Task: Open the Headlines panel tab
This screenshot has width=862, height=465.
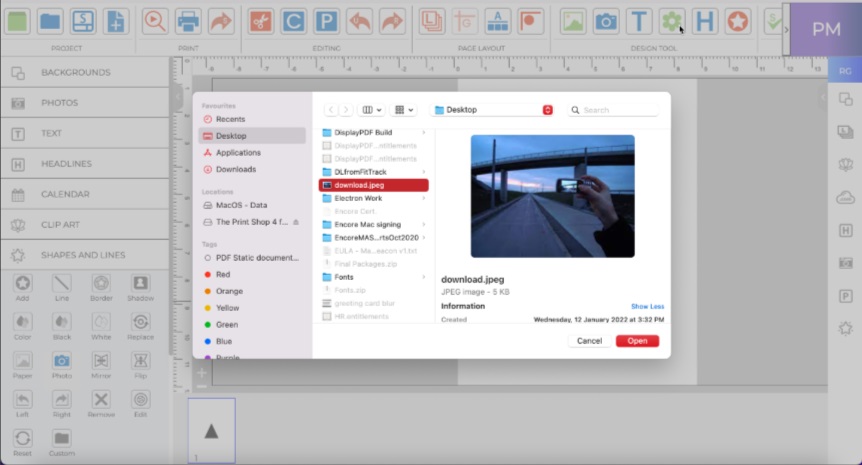Action: click(85, 164)
